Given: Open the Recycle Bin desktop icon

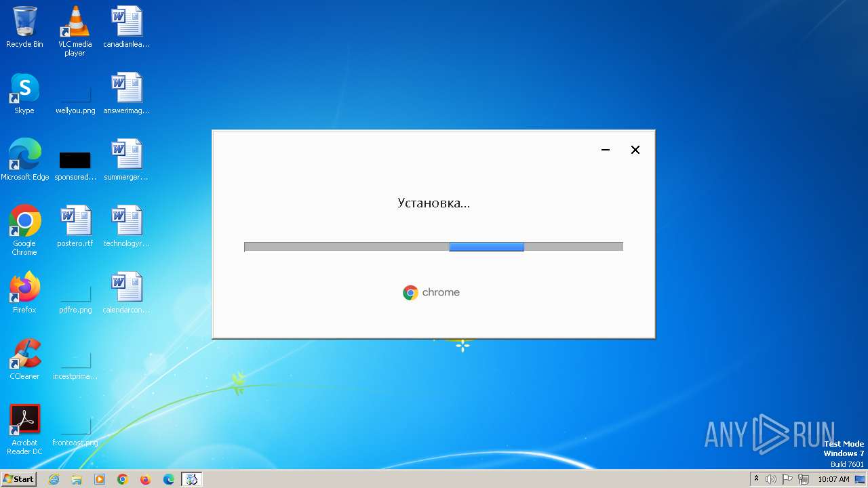Looking at the screenshot, I should point(24,27).
